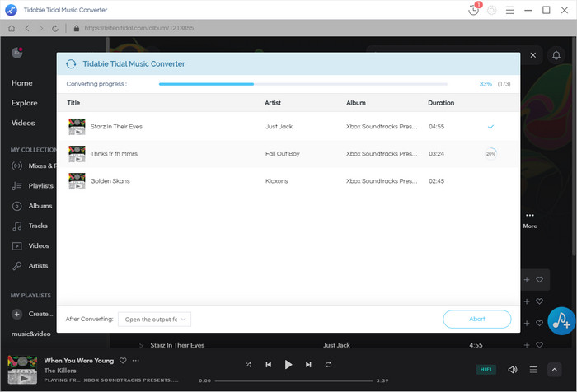Screen dimensions: 577x392
Task: Click Fall Out Boy artist cell
Action: 283,154
